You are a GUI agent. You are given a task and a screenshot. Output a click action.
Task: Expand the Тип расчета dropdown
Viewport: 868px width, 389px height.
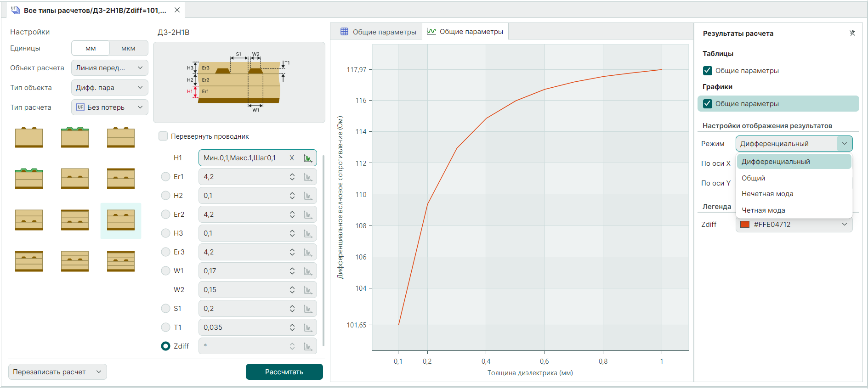pos(109,107)
